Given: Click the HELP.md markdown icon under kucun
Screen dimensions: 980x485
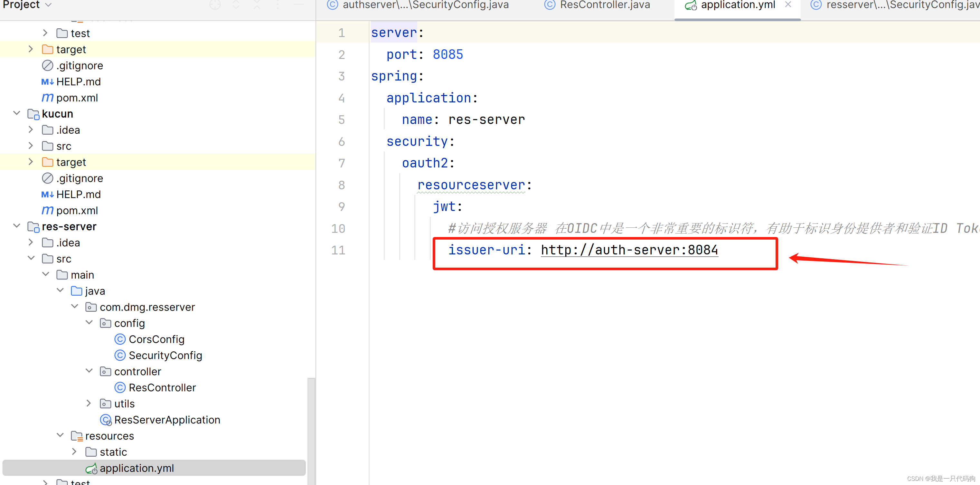Looking at the screenshot, I should (47, 195).
